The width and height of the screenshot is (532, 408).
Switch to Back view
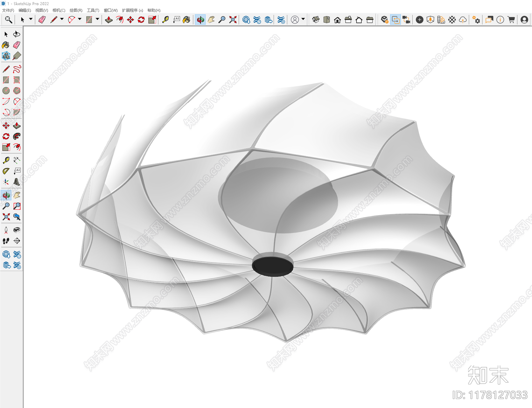pyautogui.click(x=359, y=20)
